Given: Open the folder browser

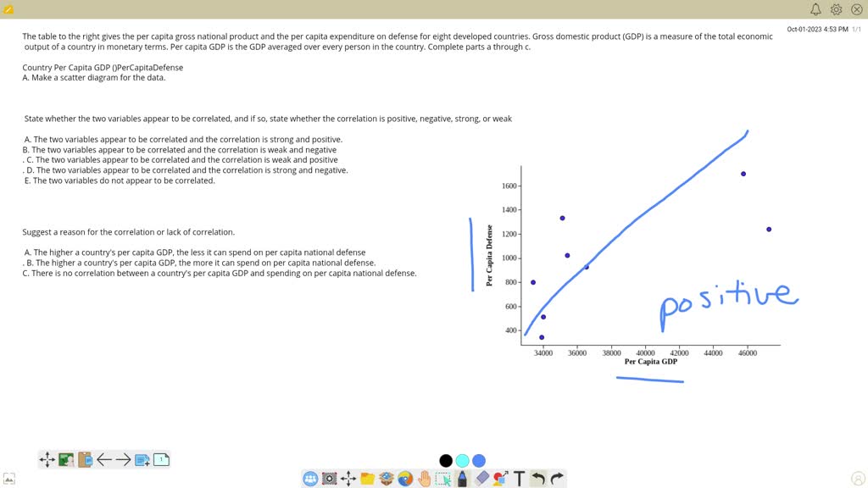Looking at the screenshot, I should click(x=366, y=479).
